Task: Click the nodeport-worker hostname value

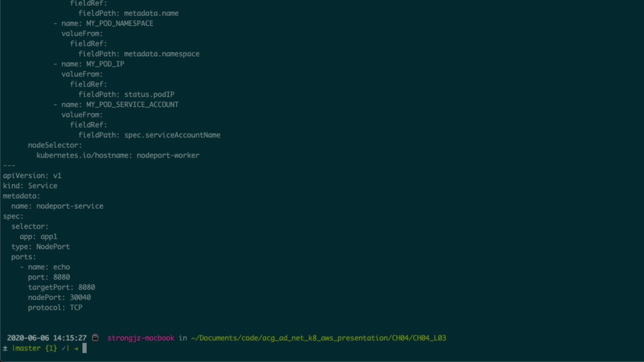Action: point(168,156)
